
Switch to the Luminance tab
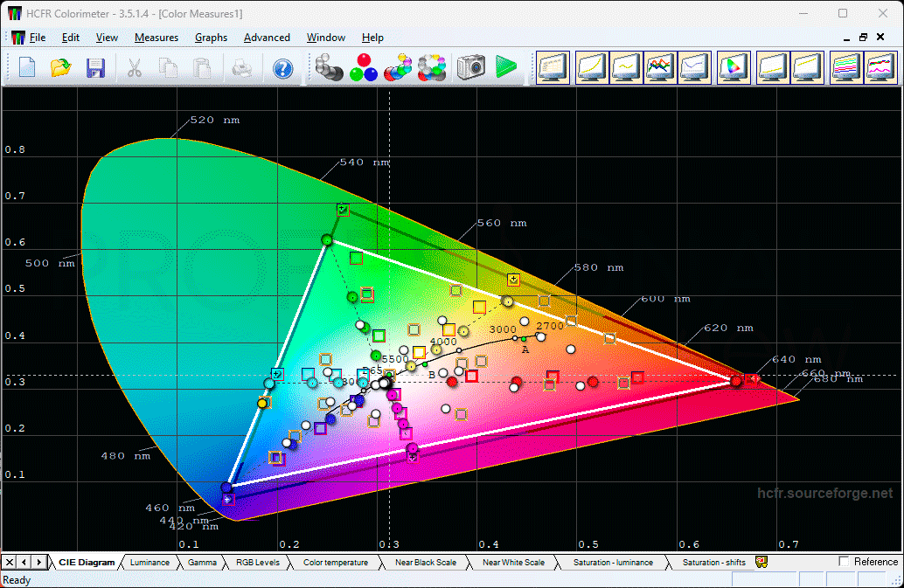pos(150,562)
